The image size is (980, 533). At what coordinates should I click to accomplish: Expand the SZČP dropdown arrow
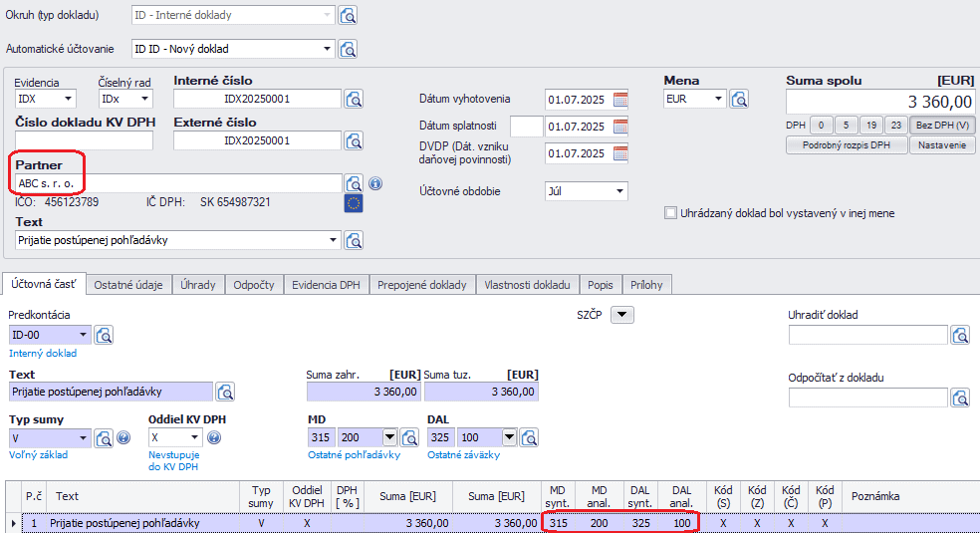tap(621, 315)
